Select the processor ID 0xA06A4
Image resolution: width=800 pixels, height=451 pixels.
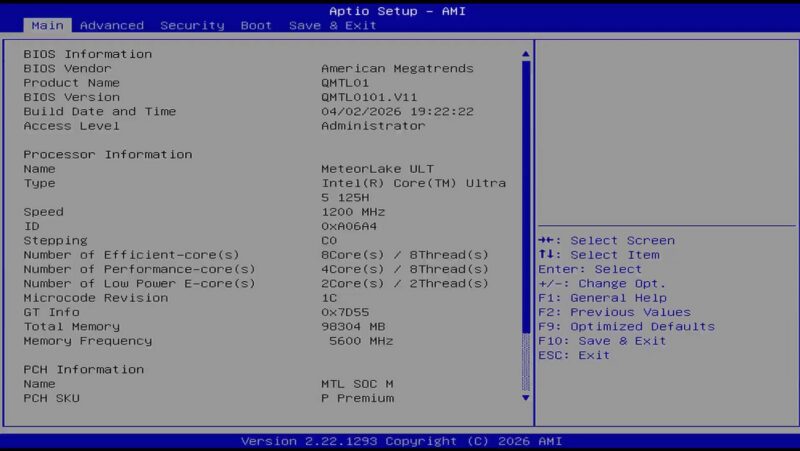tap(349, 226)
